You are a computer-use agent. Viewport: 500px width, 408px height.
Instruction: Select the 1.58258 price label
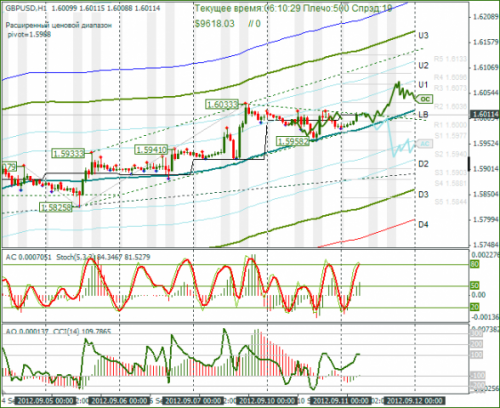56,207
